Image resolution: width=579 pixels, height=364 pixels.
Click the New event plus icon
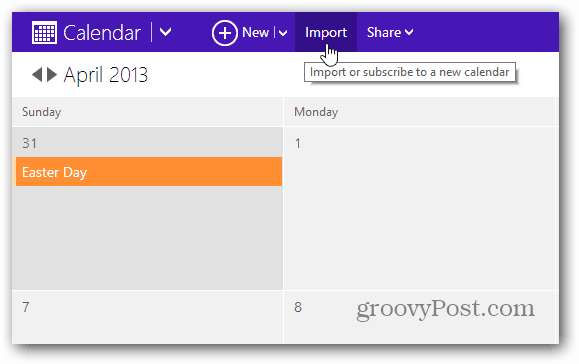click(x=225, y=32)
